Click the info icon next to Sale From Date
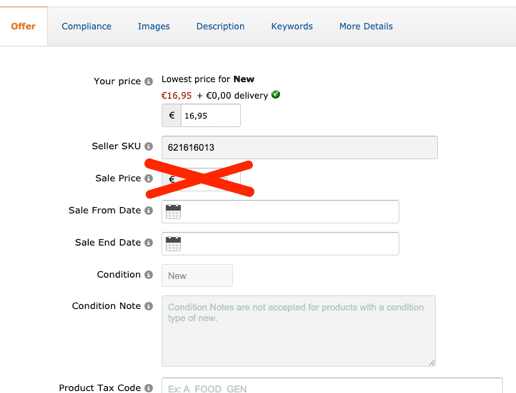Screen dimensions: 516x393 (x=149, y=211)
